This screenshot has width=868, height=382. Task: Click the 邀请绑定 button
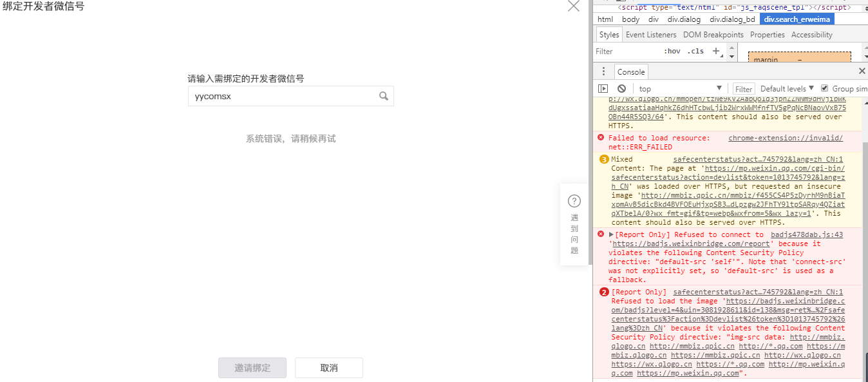pyautogui.click(x=252, y=368)
